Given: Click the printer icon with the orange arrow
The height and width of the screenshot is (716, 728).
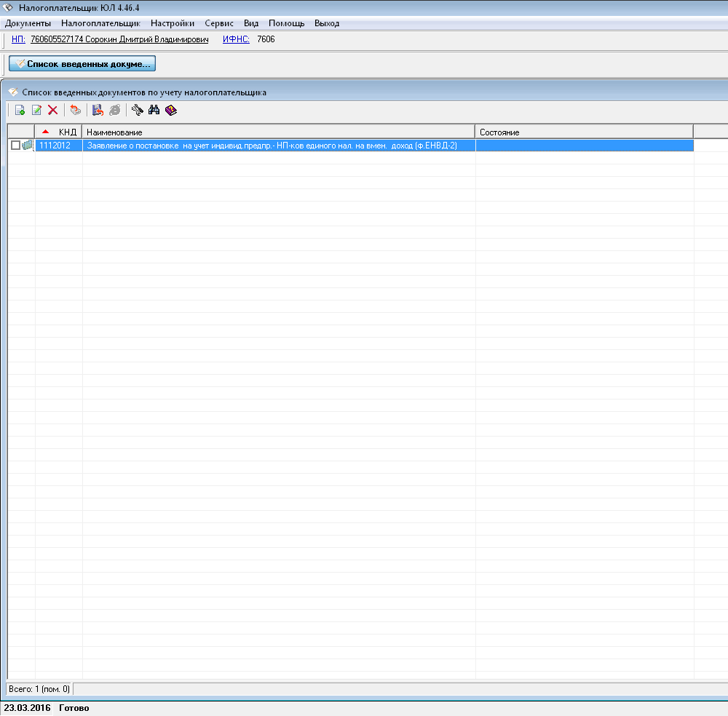Looking at the screenshot, I should click(76, 111).
